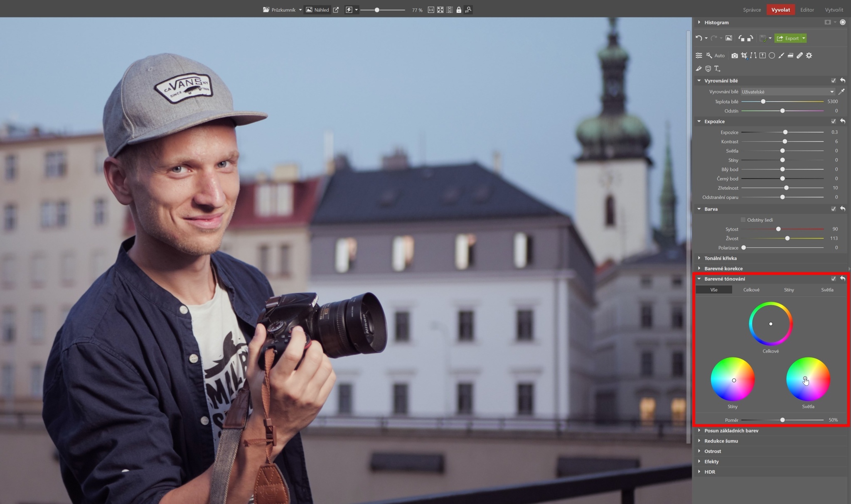The height and width of the screenshot is (504, 851).
Task: Select the Stíny toning tab
Action: tap(789, 290)
